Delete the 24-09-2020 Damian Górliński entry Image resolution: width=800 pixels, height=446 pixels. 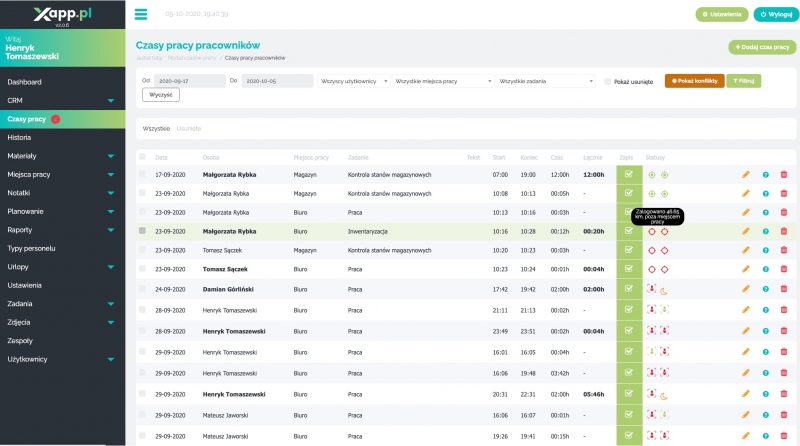[x=783, y=289]
